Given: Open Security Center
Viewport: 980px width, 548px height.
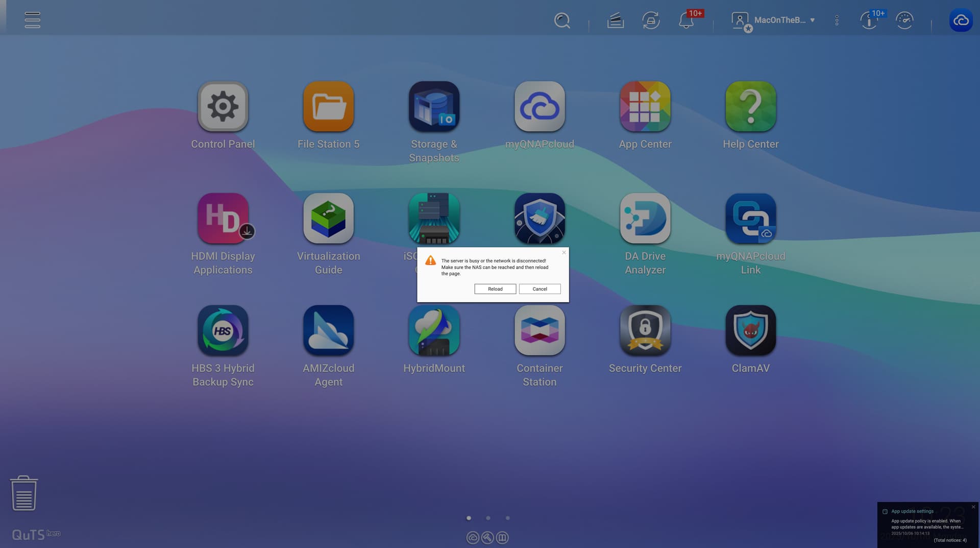Looking at the screenshot, I should click(645, 330).
